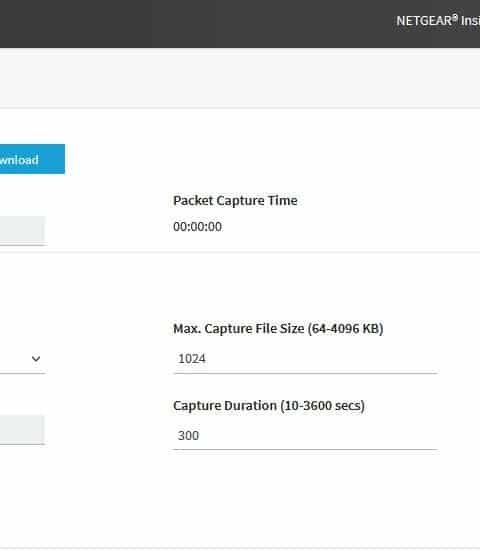
Task: Click the grayed field beside Packet Capture Time
Action: click(x=22, y=230)
